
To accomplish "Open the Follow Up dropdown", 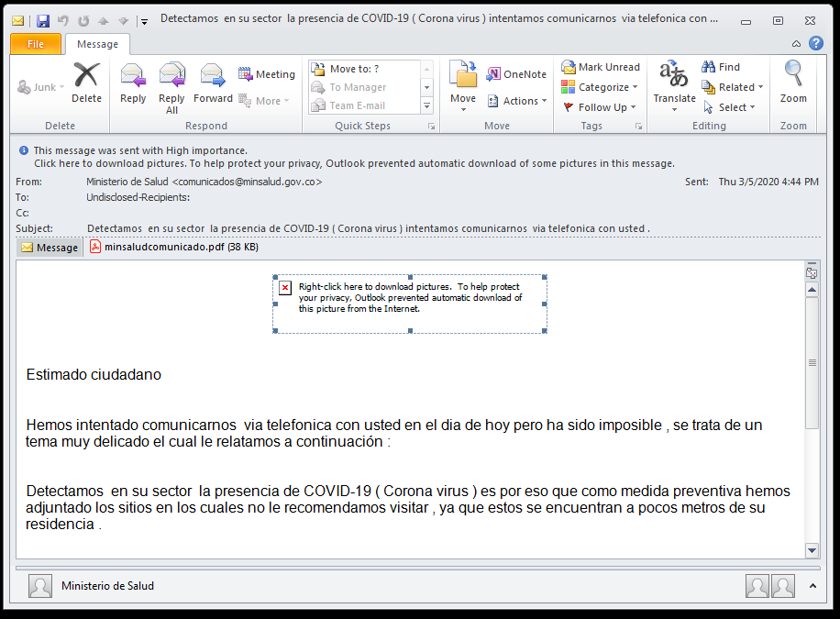I will (600, 107).
